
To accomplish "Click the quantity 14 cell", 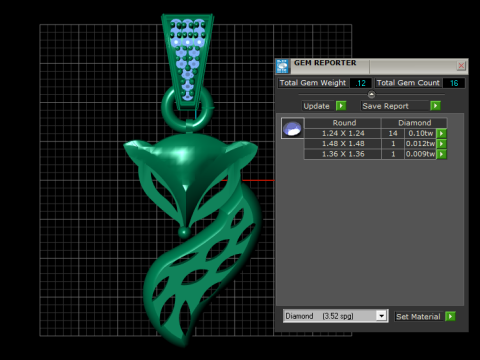I will tap(393, 133).
